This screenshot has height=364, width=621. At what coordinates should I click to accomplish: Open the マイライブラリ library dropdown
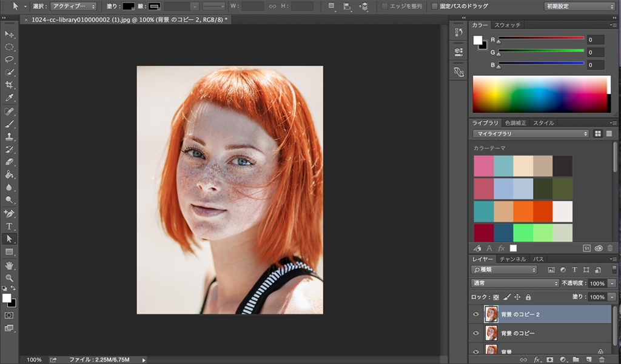tap(531, 134)
